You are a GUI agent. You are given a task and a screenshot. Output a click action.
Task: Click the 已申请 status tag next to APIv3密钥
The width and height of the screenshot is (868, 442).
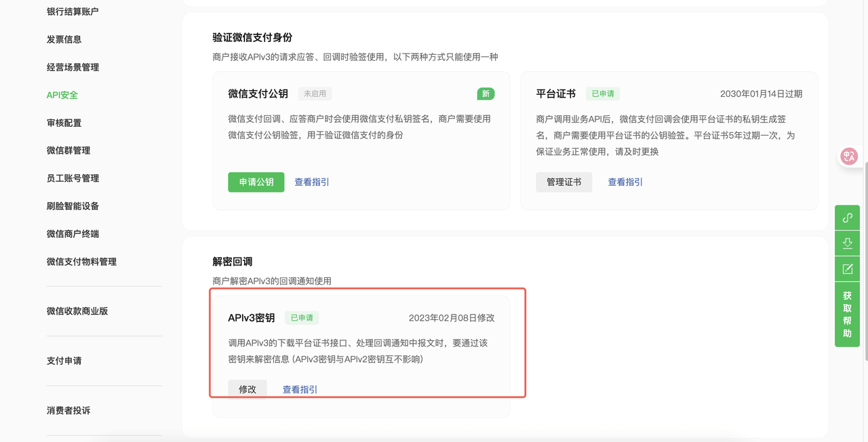pyautogui.click(x=301, y=317)
